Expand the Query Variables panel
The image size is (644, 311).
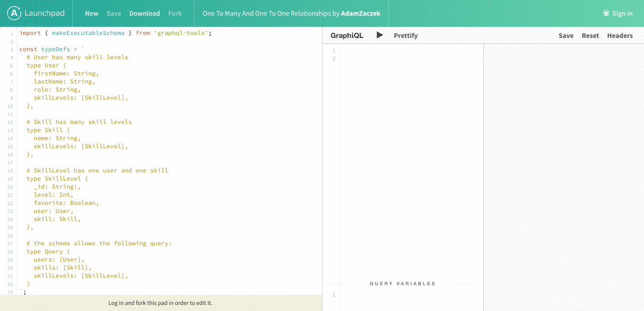402,284
